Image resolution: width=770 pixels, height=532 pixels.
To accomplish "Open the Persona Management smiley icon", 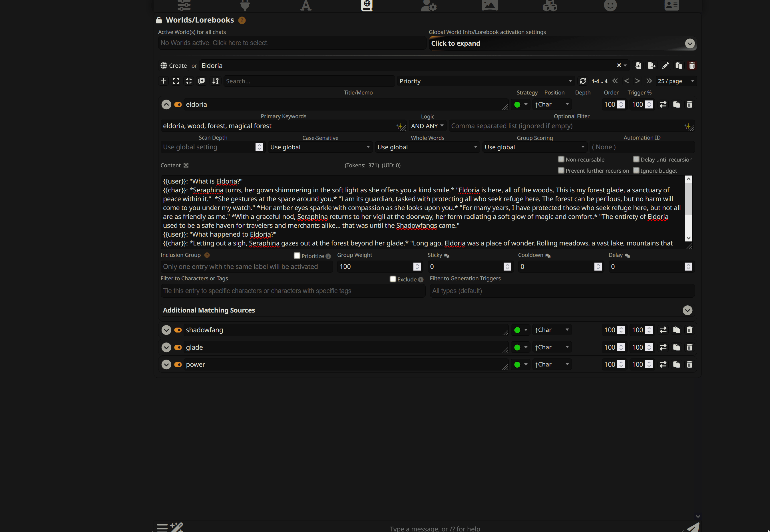I will pos(610,5).
